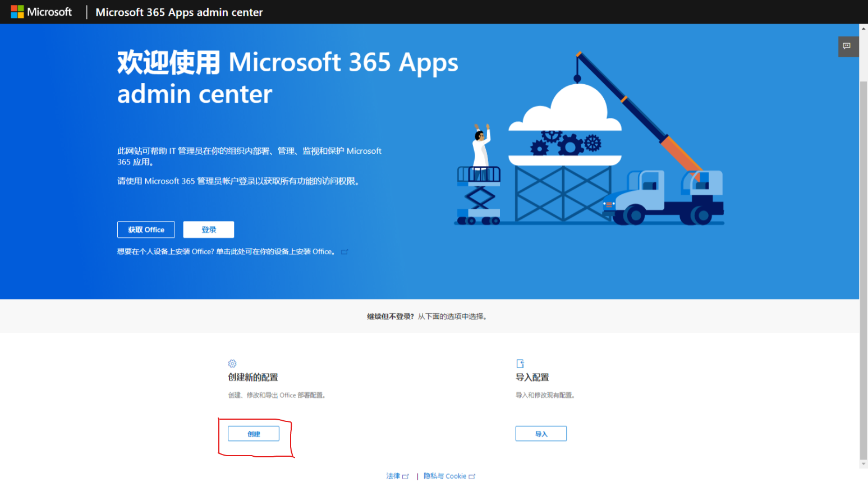Click the 导入和修改现有配置 description
The image size is (868, 482).
[545, 395]
